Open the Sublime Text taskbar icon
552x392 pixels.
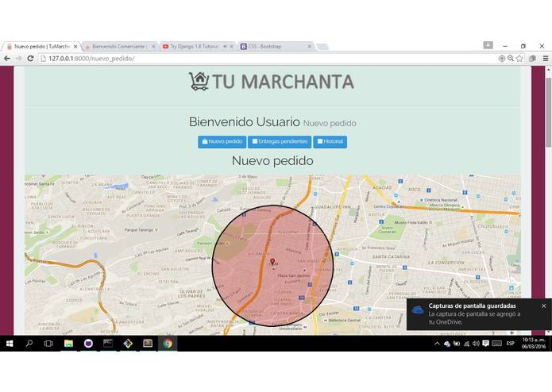148,344
